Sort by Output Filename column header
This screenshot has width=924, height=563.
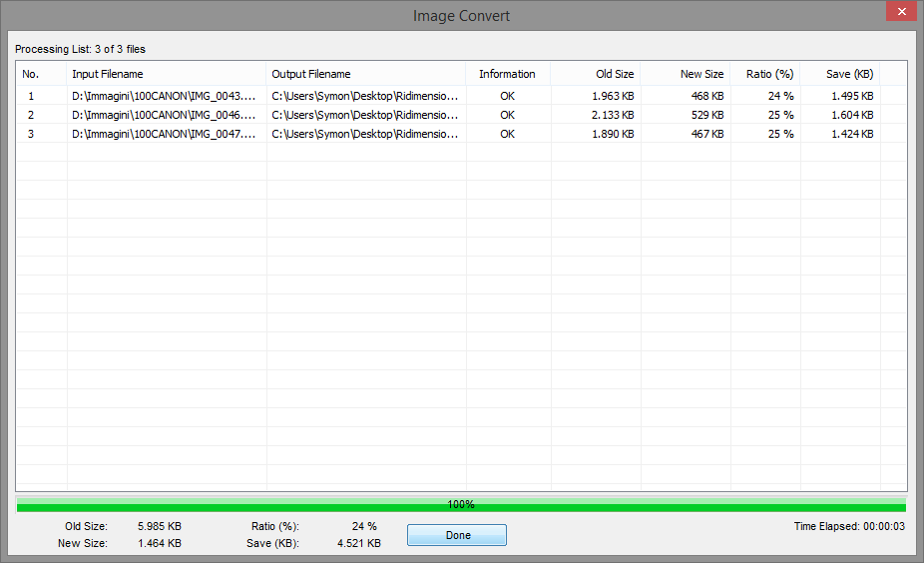click(366, 74)
